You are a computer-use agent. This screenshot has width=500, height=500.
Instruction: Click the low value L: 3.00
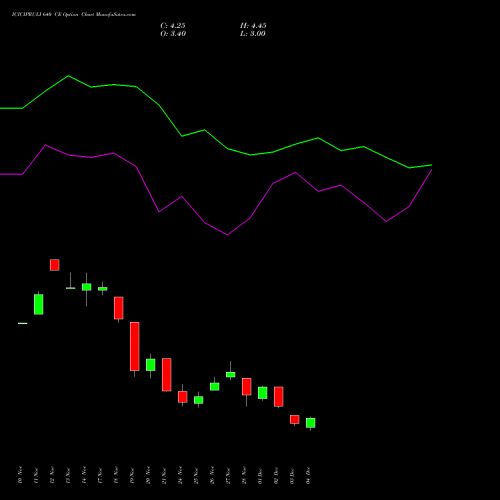tap(253, 34)
